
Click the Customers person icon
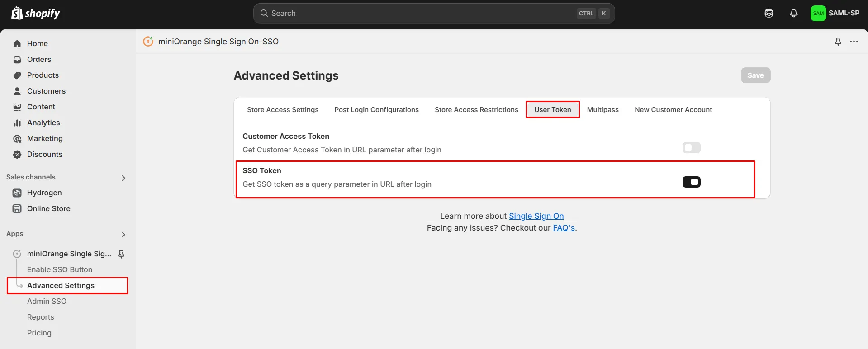17,91
